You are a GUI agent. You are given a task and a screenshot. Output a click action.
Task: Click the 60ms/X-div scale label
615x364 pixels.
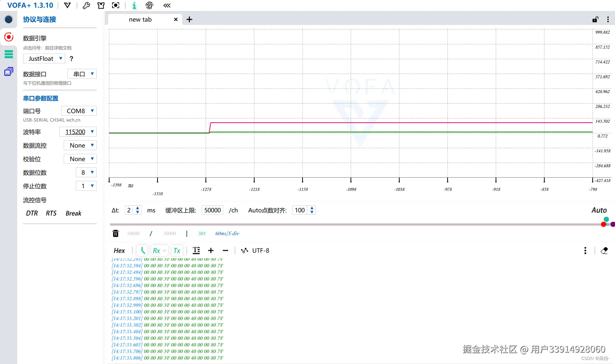227,233
